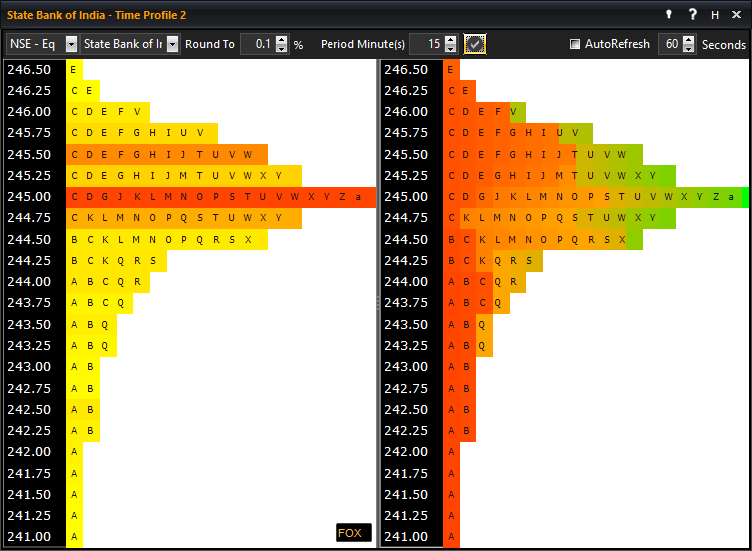752x551 pixels.
Task: Click the Seconds label
Action: click(724, 45)
